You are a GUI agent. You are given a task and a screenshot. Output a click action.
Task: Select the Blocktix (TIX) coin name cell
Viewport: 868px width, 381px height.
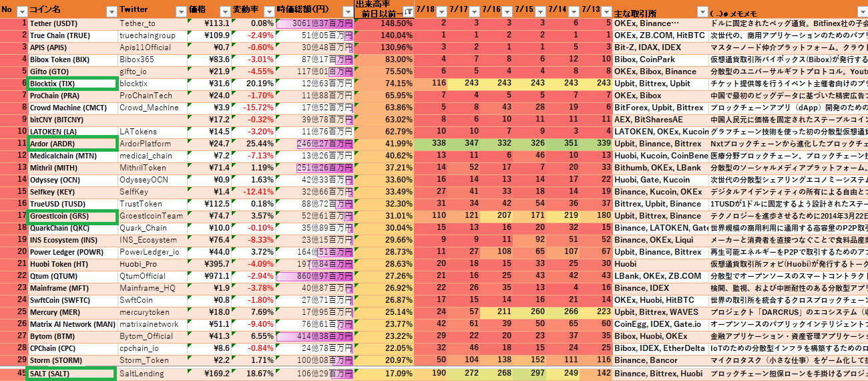pyautogui.click(x=71, y=84)
